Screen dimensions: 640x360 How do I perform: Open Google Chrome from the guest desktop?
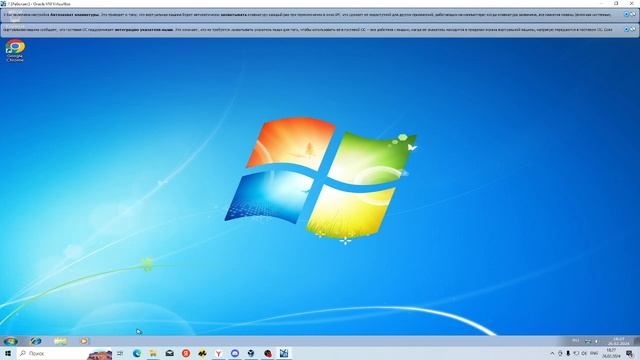pos(15,51)
